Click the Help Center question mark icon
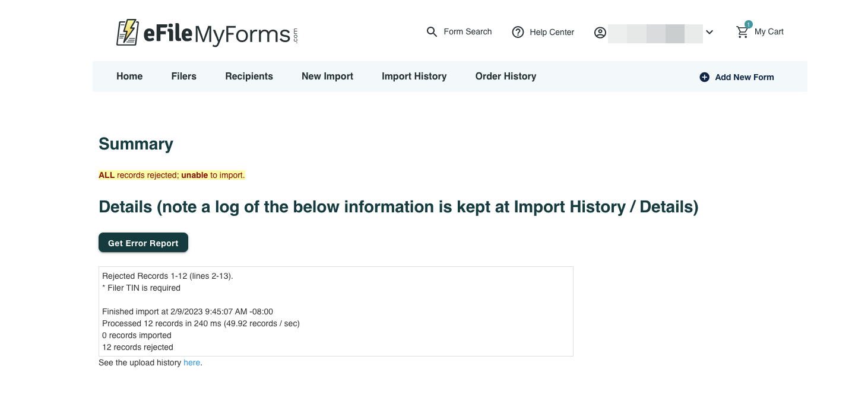 (518, 32)
